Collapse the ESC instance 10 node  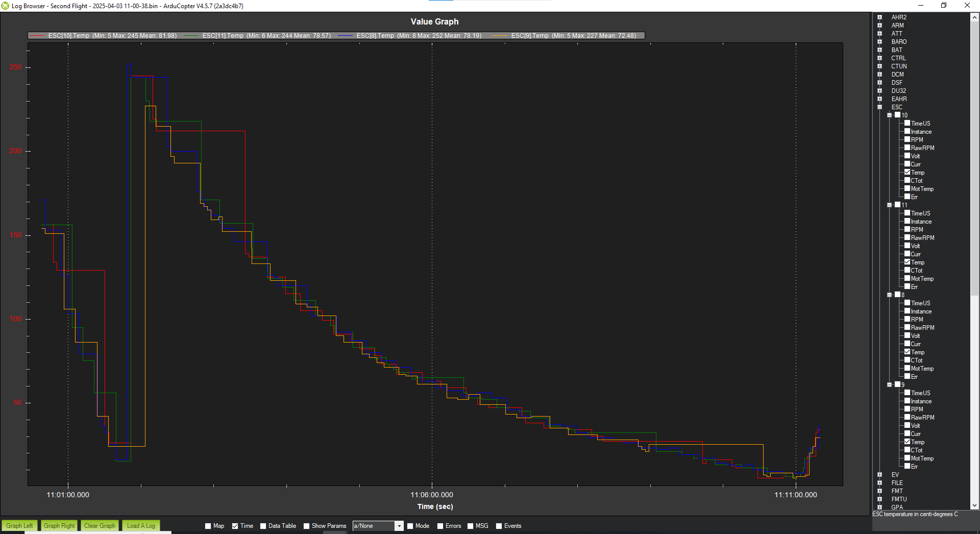[889, 115]
